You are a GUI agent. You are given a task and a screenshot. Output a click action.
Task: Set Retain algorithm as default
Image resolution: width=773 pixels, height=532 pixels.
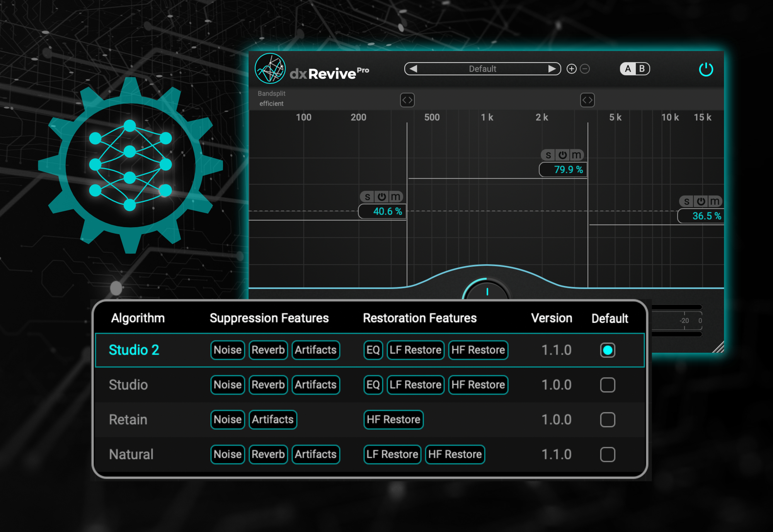coord(608,420)
